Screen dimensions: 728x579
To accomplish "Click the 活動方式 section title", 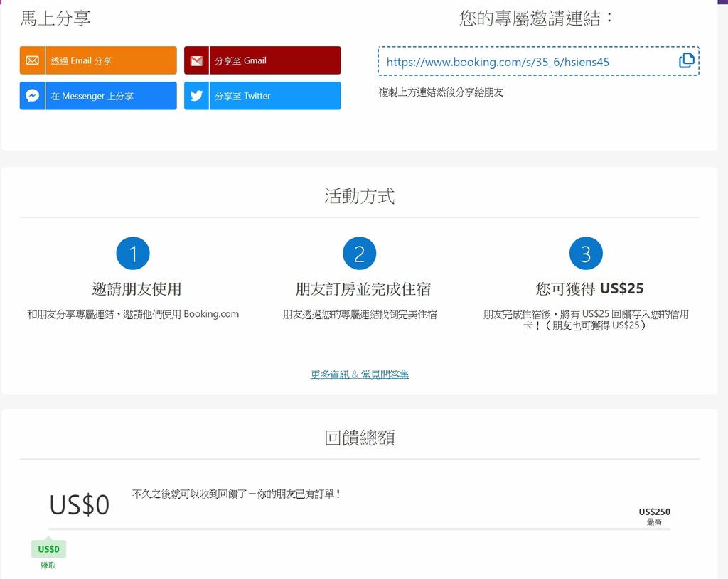I will tap(359, 196).
